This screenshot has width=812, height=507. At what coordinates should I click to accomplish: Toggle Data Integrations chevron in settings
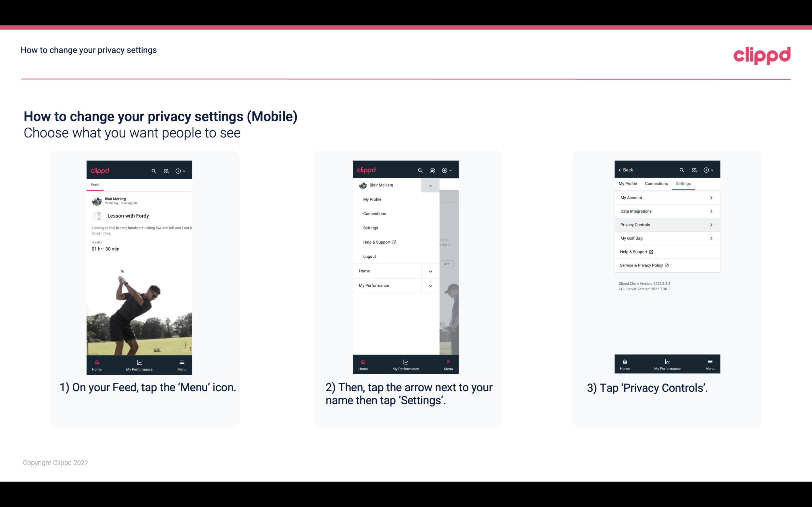pyautogui.click(x=711, y=211)
